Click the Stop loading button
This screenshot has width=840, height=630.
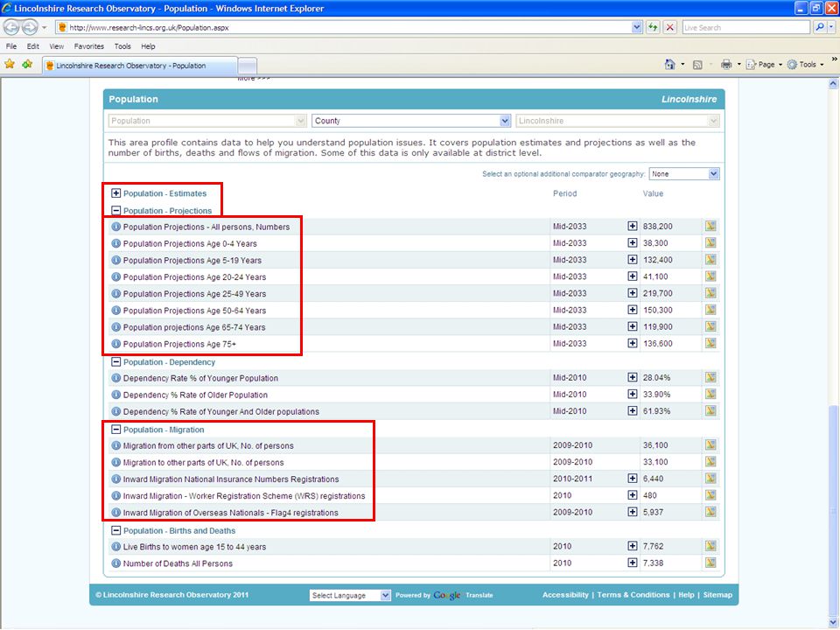click(x=669, y=27)
